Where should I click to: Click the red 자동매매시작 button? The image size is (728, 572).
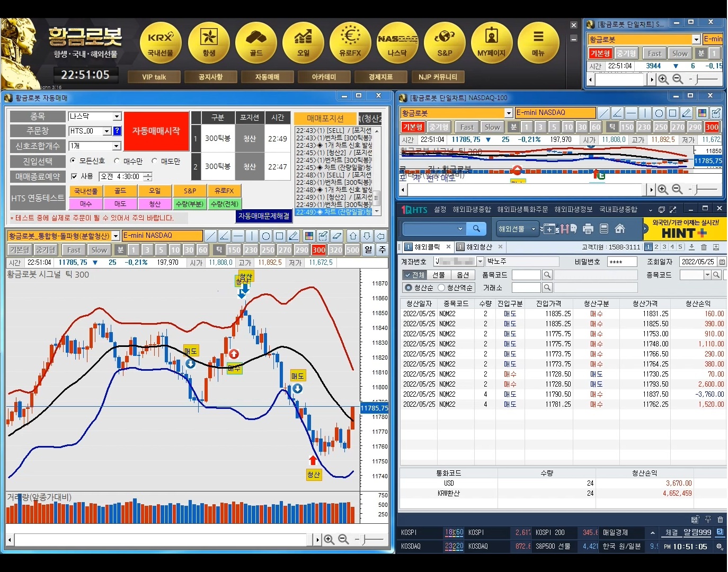156,131
